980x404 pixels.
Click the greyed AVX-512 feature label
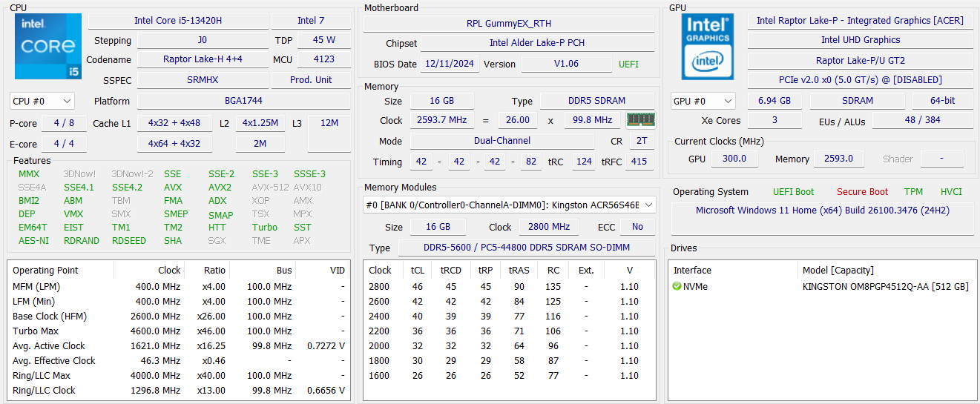coord(270,188)
